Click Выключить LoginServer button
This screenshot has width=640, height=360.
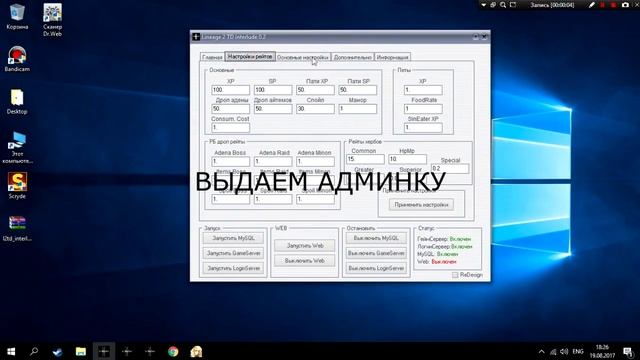click(x=376, y=268)
